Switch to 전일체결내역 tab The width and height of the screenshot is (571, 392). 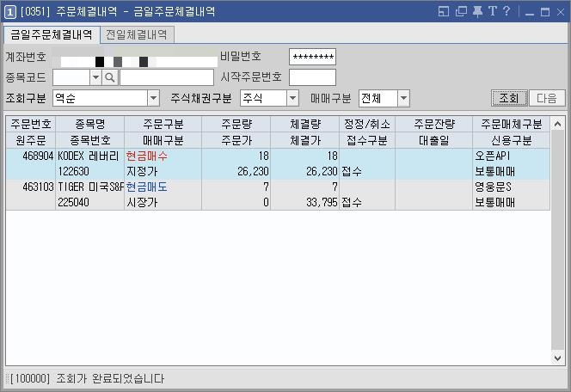click(x=137, y=35)
